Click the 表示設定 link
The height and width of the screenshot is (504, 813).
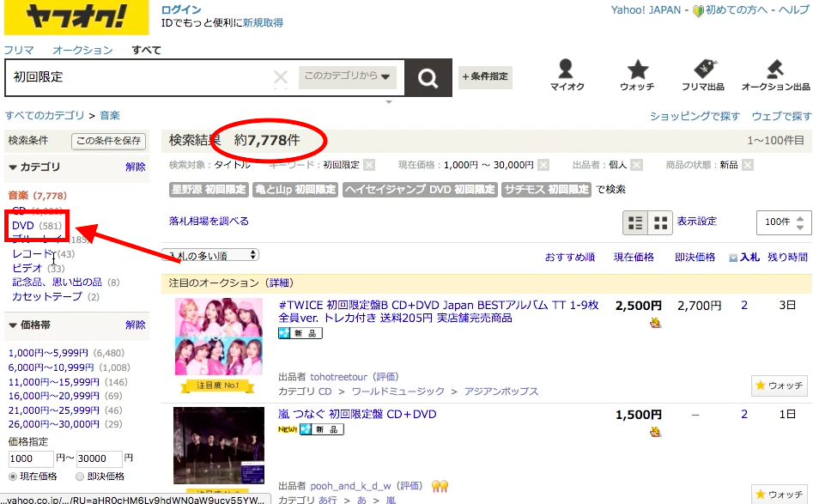[x=696, y=222]
